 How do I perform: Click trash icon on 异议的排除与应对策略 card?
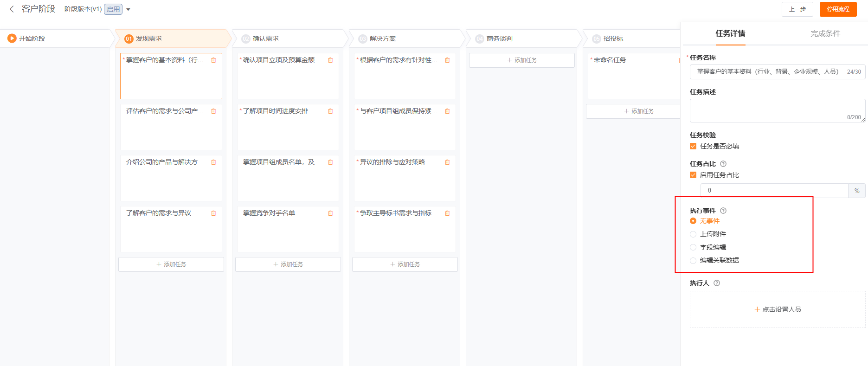[447, 162]
